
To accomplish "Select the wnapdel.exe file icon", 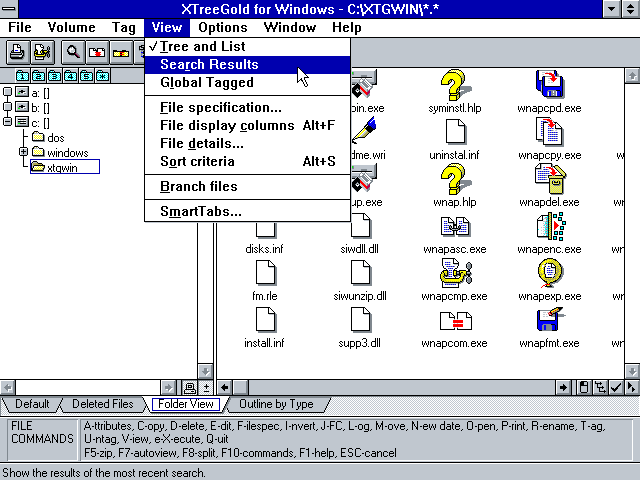I will click(550, 179).
